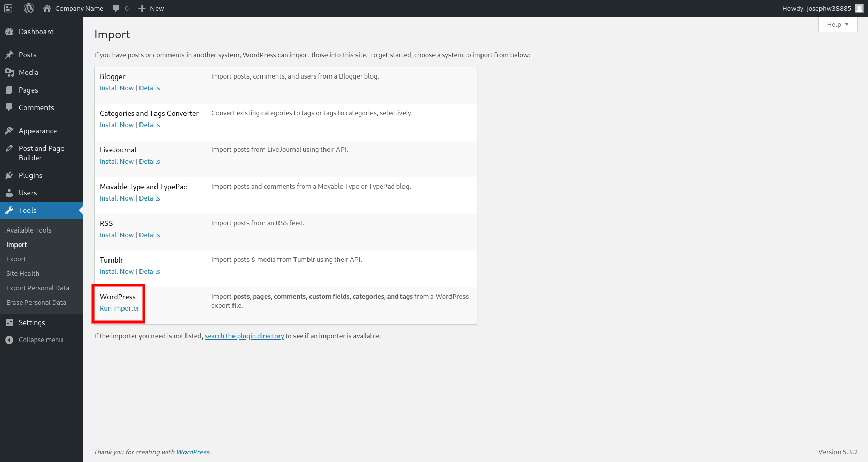
Task: Open Post and Page Builder menu
Action: pyautogui.click(x=41, y=153)
